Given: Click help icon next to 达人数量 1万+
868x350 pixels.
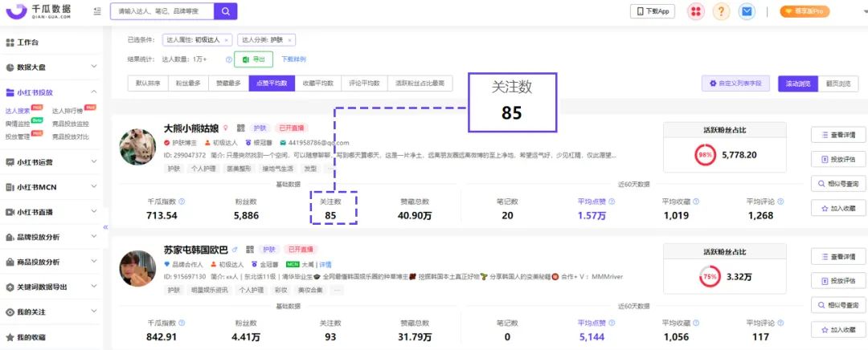Looking at the screenshot, I should [228, 59].
